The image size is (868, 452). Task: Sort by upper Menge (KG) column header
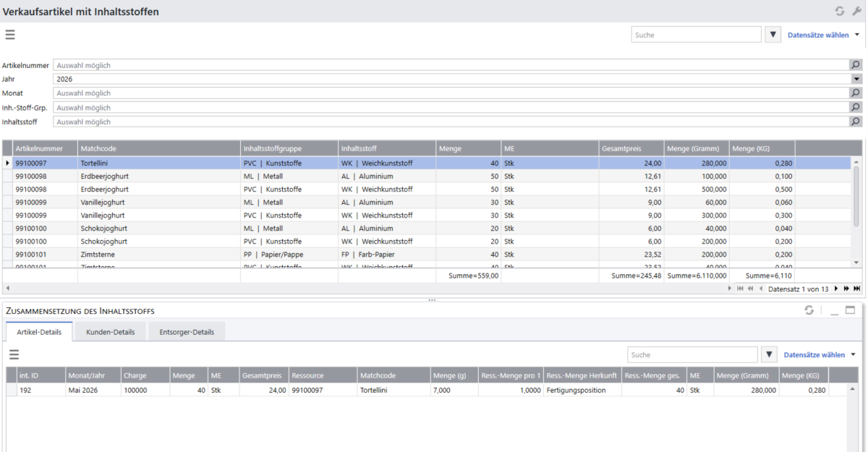[762, 148]
